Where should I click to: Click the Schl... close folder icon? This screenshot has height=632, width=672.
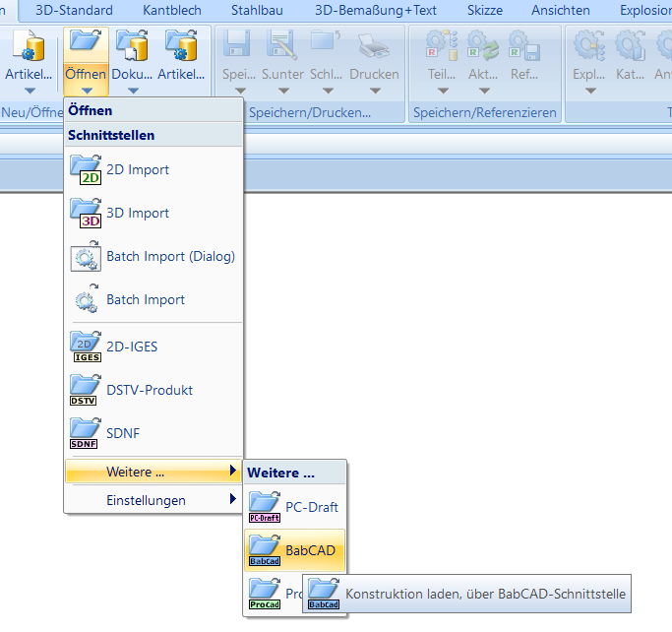(326, 42)
